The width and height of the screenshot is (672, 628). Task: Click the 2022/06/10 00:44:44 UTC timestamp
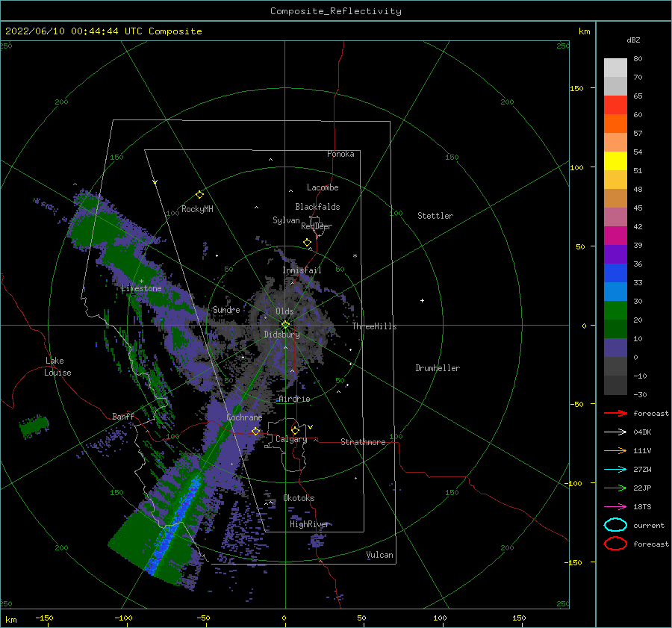click(103, 31)
